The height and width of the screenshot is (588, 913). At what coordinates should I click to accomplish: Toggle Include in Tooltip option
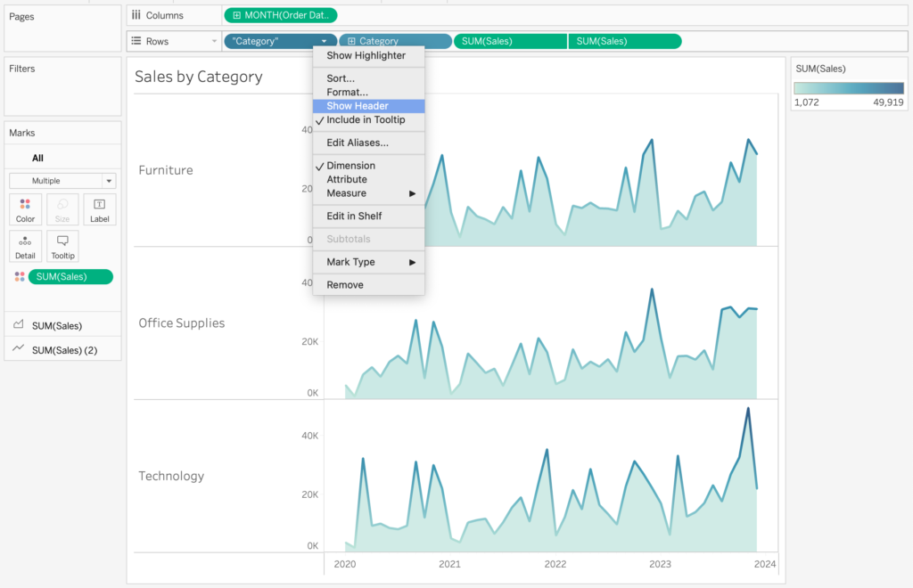tap(366, 119)
